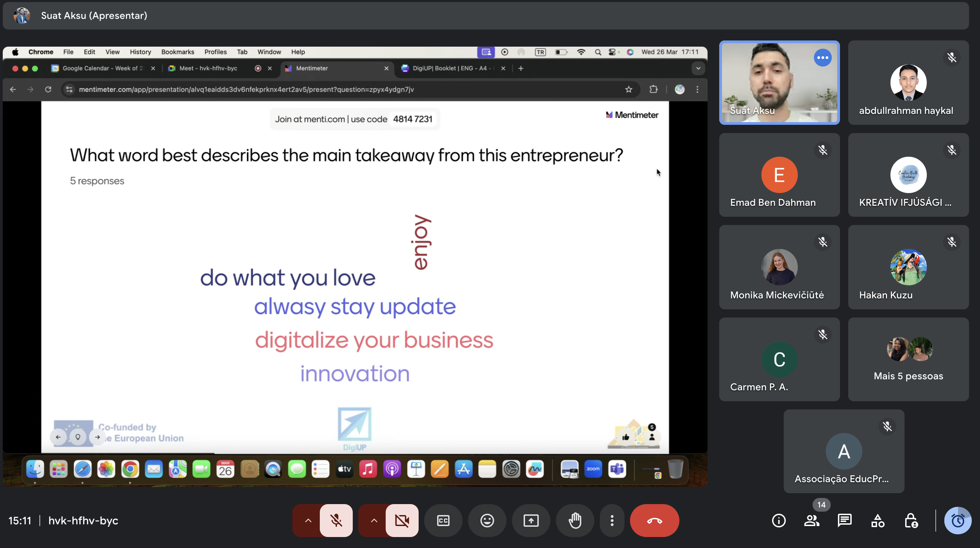Open Chrome extensions puzzle icon
This screenshot has height=548, width=980.
653,90
